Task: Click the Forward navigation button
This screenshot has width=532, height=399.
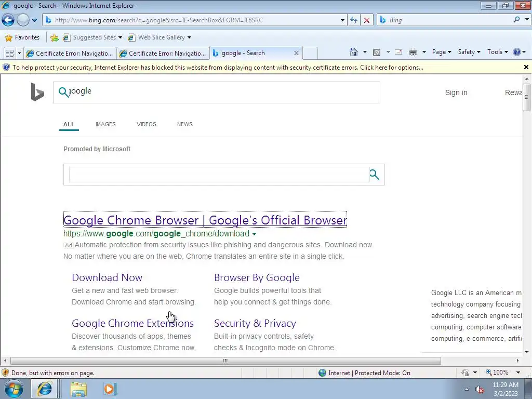Action: [23, 20]
